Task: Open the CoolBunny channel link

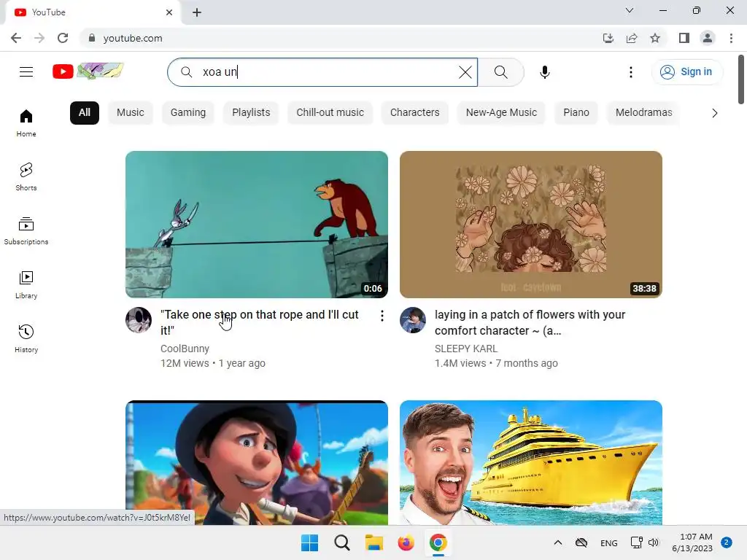Action: (x=185, y=349)
